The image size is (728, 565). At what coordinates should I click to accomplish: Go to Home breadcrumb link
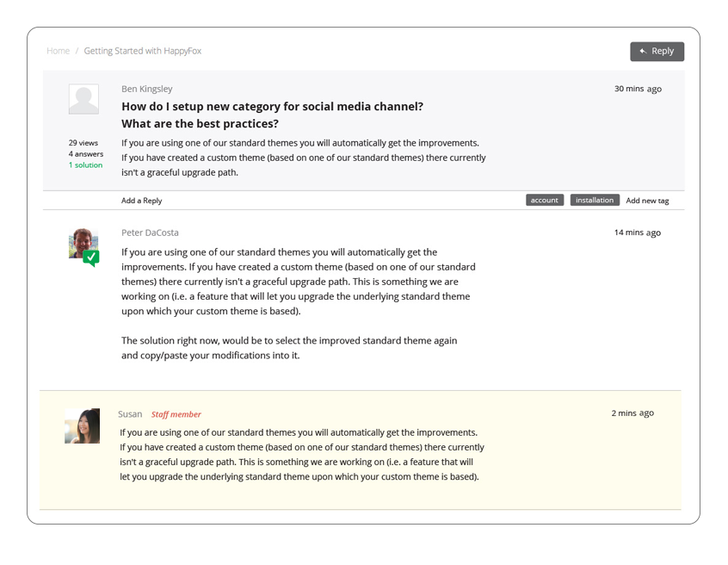pos(58,51)
